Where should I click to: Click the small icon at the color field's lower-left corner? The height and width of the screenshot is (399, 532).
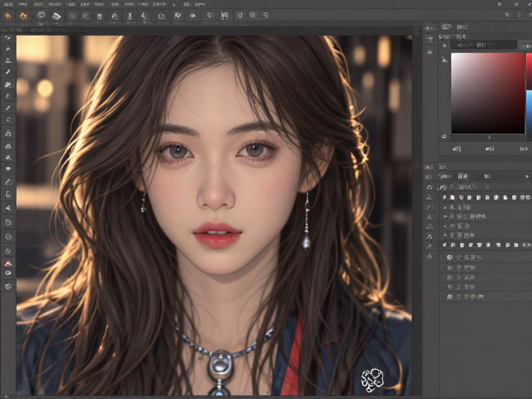click(x=445, y=136)
